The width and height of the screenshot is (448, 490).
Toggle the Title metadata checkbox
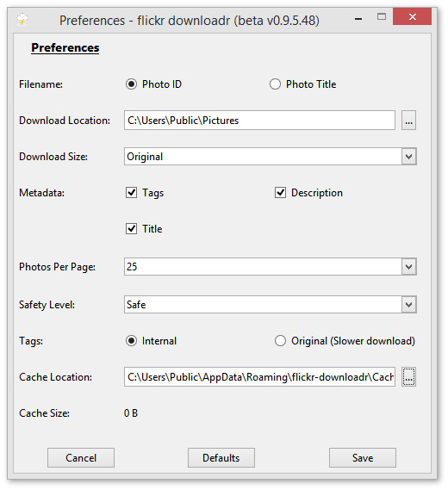[131, 229]
